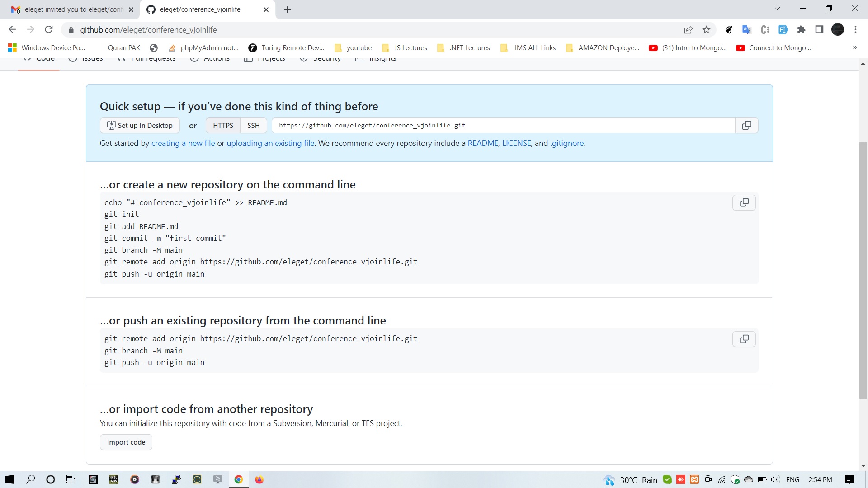Viewport: 868px width, 488px height.
Task: Toggle Chrome side panel icon
Action: click(x=819, y=30)
